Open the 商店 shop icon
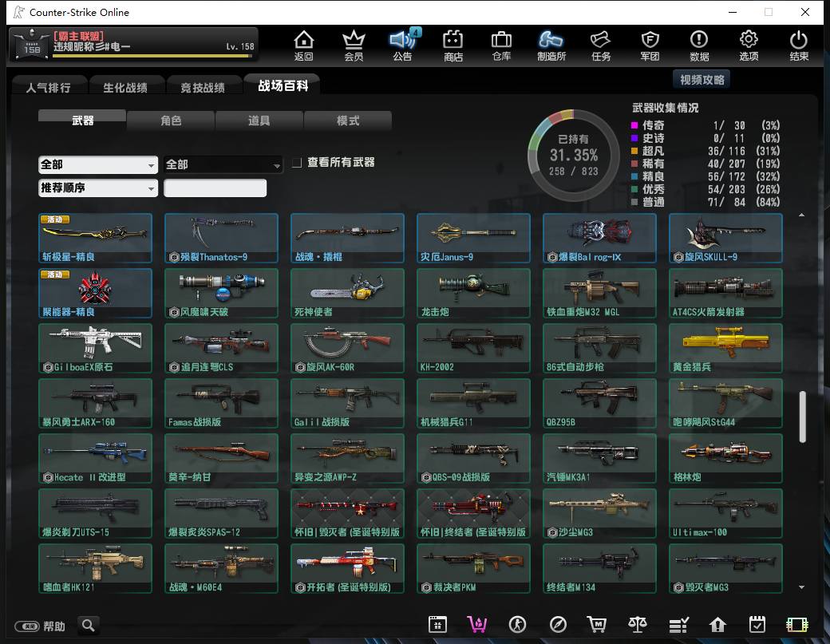 (453, 45)
